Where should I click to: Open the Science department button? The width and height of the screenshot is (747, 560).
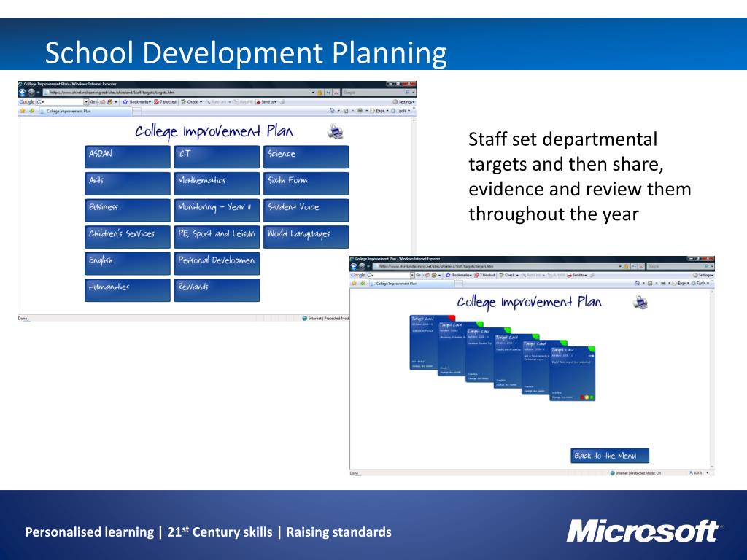(306, 157)
